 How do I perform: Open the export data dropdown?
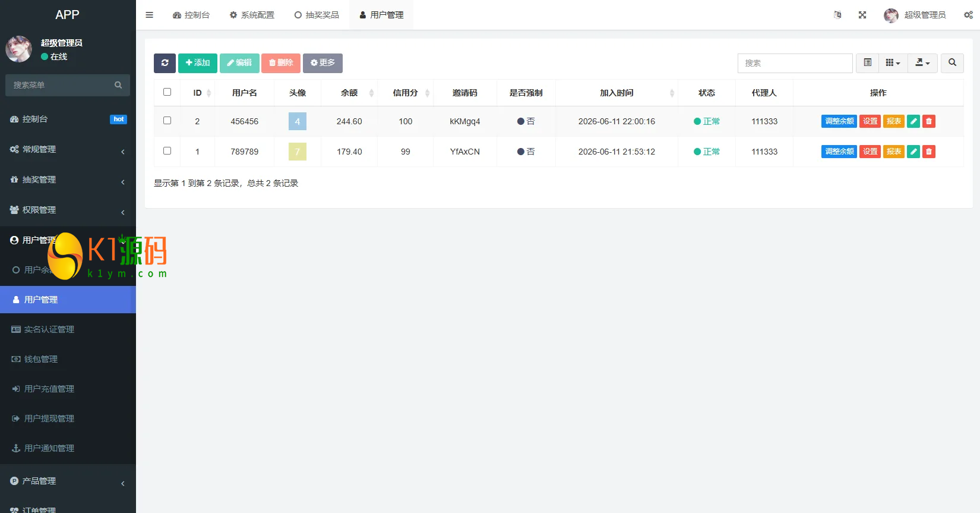click(x=922, y=63)
